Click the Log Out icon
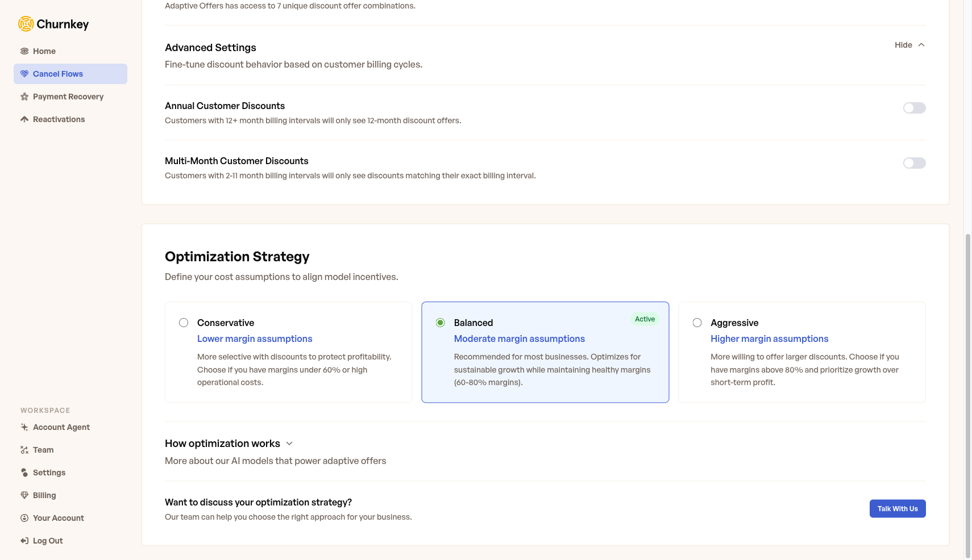The height and width of the screenshot is (560, 972). click(x=24, y=541)
